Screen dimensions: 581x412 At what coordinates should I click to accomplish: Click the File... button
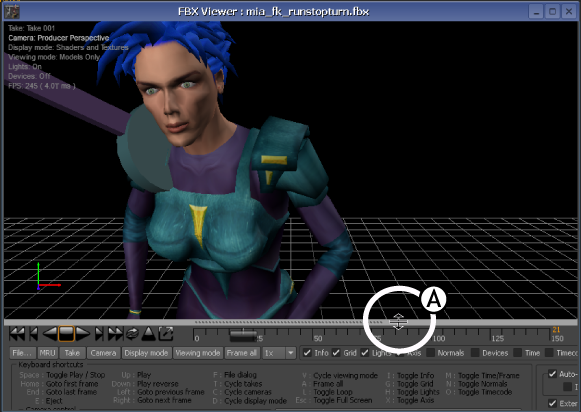click(x=22, y=353)
